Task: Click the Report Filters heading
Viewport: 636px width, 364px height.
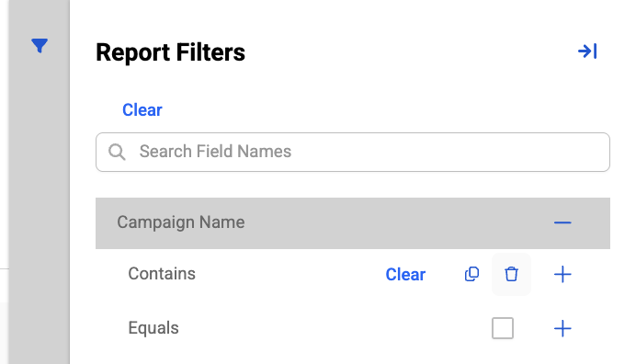Action: (170, 52)
